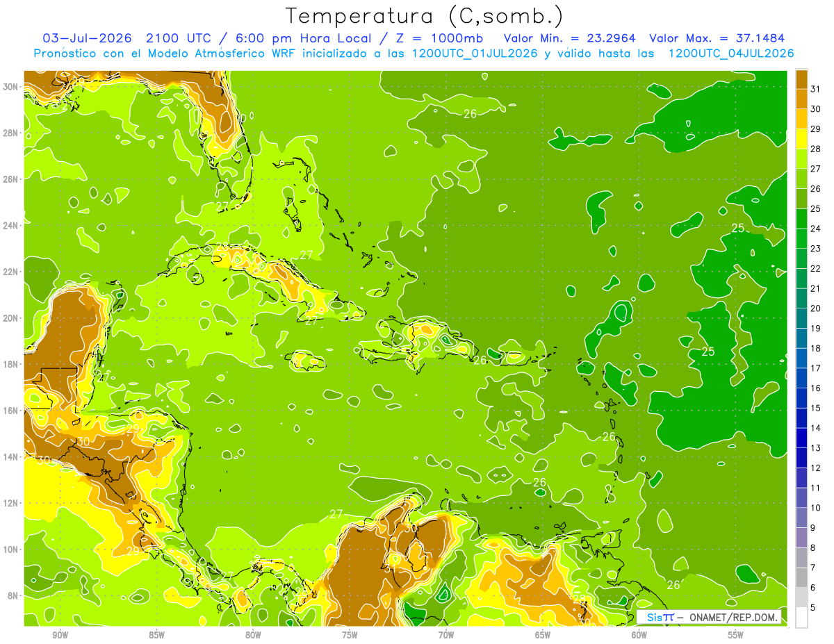Click color scale number 28

coord(816,149)
